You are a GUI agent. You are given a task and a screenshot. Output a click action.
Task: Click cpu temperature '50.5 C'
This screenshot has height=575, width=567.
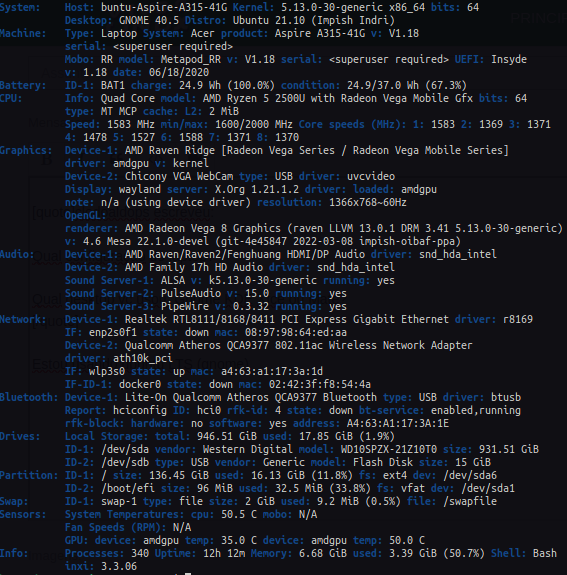(239, 515)
